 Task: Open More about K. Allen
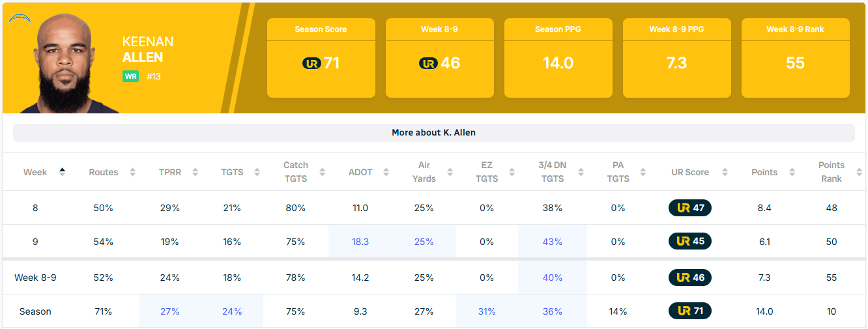(433, 133)
